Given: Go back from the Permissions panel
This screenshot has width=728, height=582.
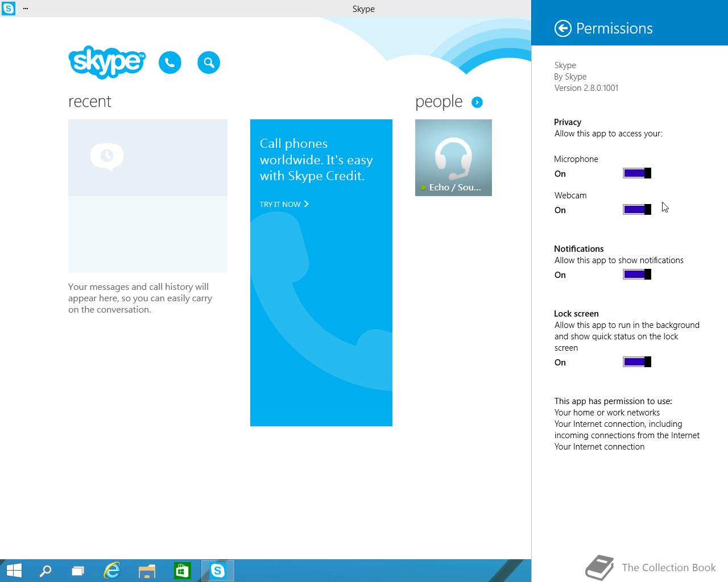Looking at the screenshot, I should coord(562,28).
